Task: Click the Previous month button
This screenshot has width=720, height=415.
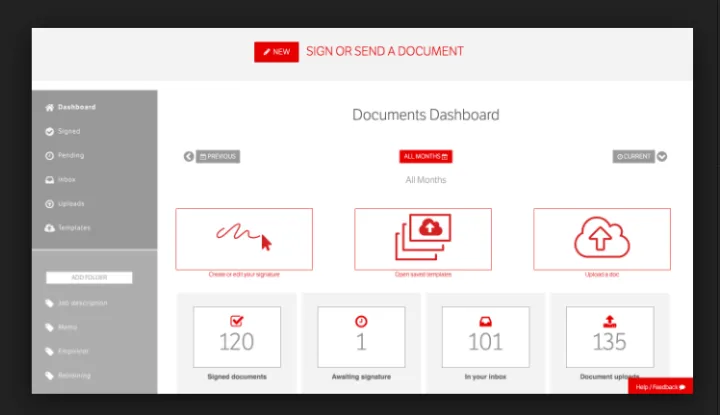Action: [218, 157]
